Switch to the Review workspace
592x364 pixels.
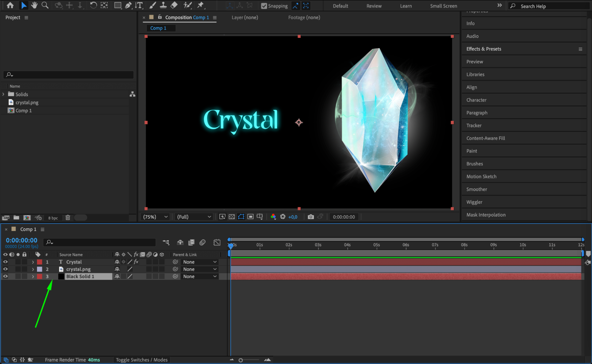[374, 6]
